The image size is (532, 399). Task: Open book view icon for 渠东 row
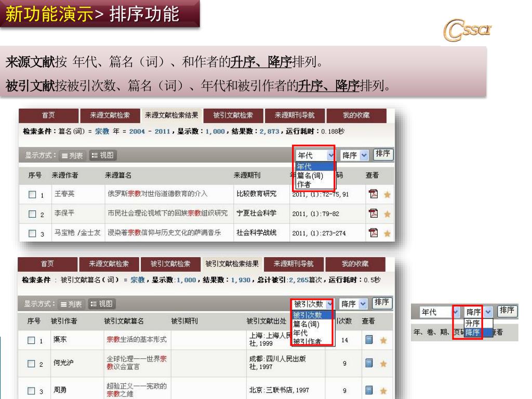coord(369,340)
